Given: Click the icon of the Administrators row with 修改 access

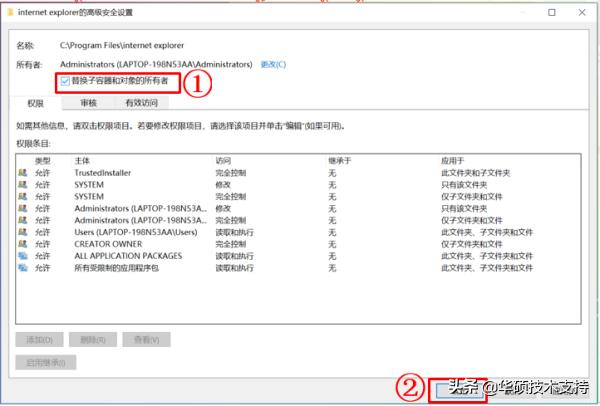Looking at the screenshot, I should pyautogui.click(x=23, y=208).
